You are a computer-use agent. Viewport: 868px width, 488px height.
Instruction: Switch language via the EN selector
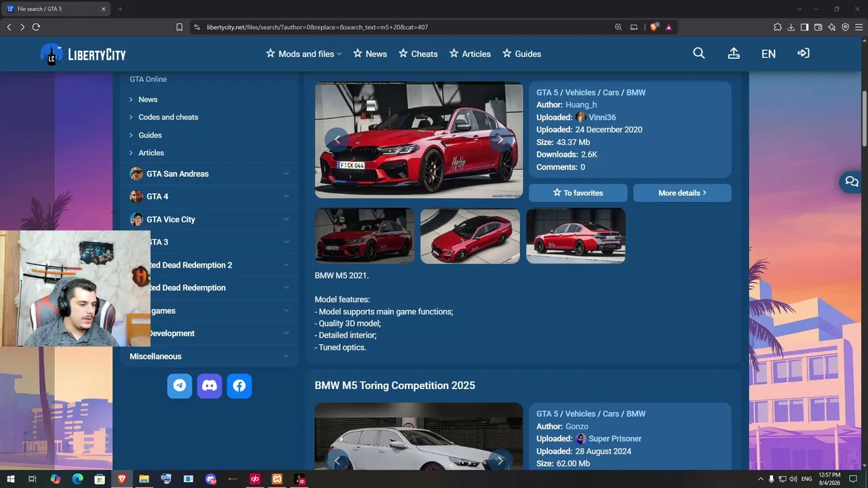click(x=768, y=54)
